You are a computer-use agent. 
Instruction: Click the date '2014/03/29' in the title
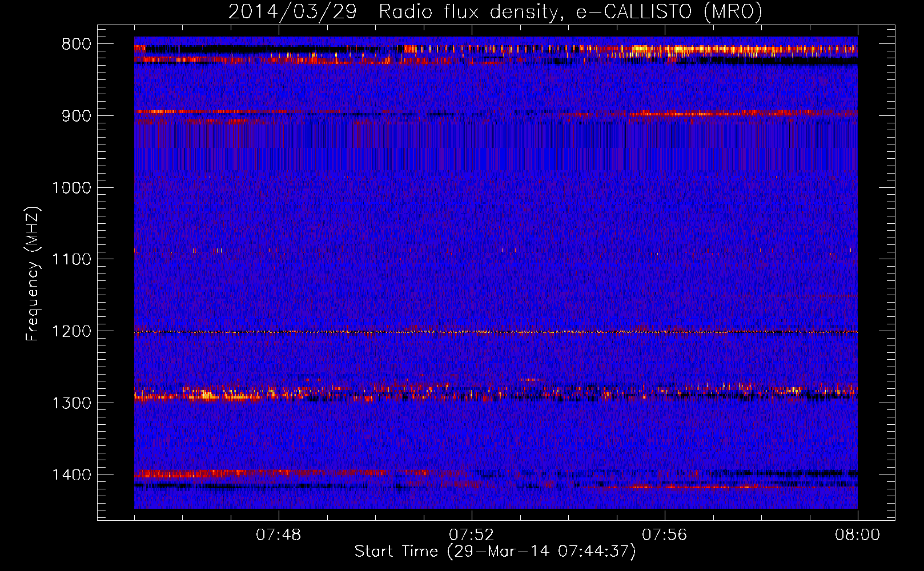click(x=292, y=11)
